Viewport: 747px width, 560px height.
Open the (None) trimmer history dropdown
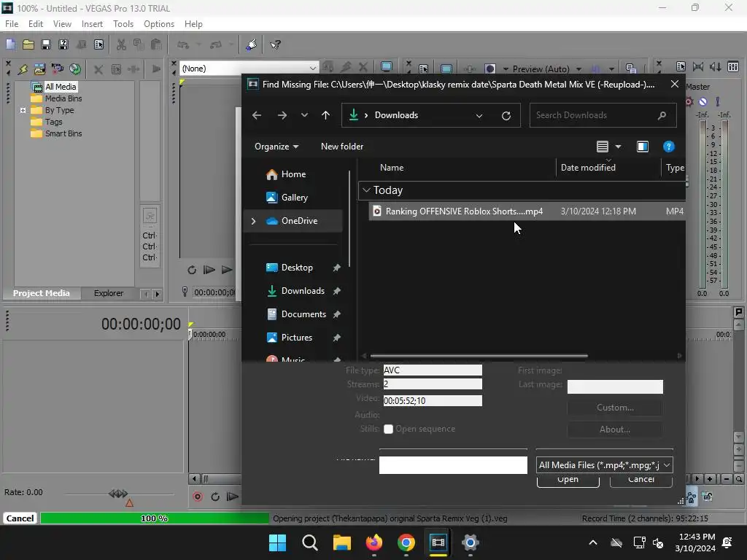click(x=312, y=69)
